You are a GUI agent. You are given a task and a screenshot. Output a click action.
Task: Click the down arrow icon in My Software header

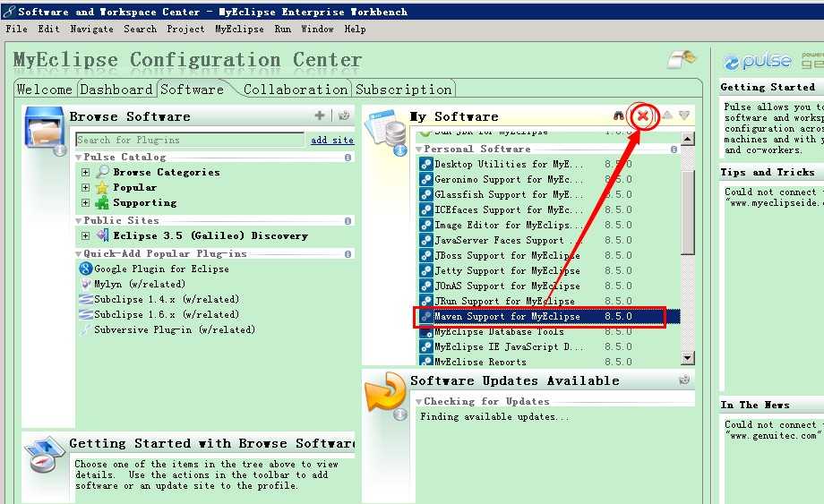[683, 115]
